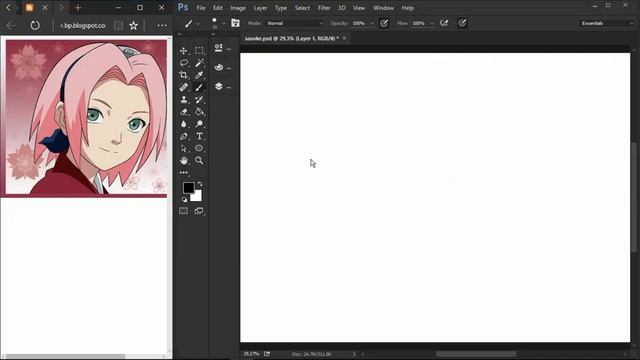Select the Eyedropper tool
The image size is (640, 360).
coord(199,75)
